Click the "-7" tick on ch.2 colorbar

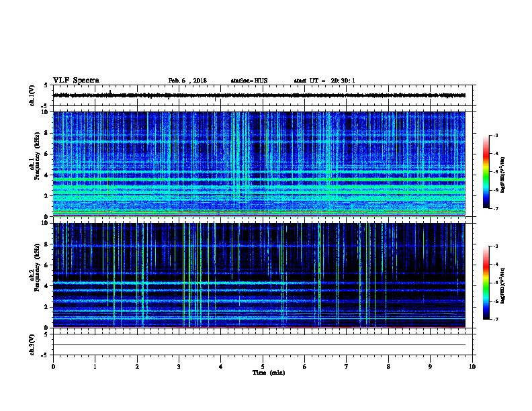pos(496,319)
